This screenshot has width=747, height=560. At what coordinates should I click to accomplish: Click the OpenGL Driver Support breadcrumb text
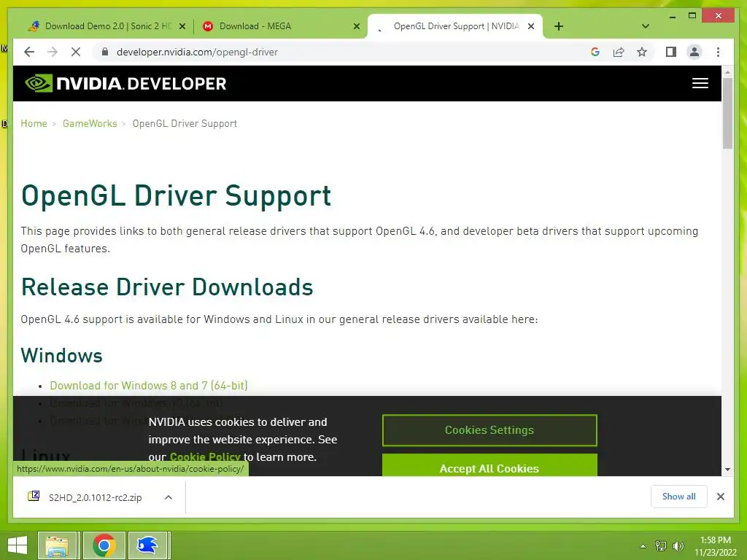tap(185, 123)
